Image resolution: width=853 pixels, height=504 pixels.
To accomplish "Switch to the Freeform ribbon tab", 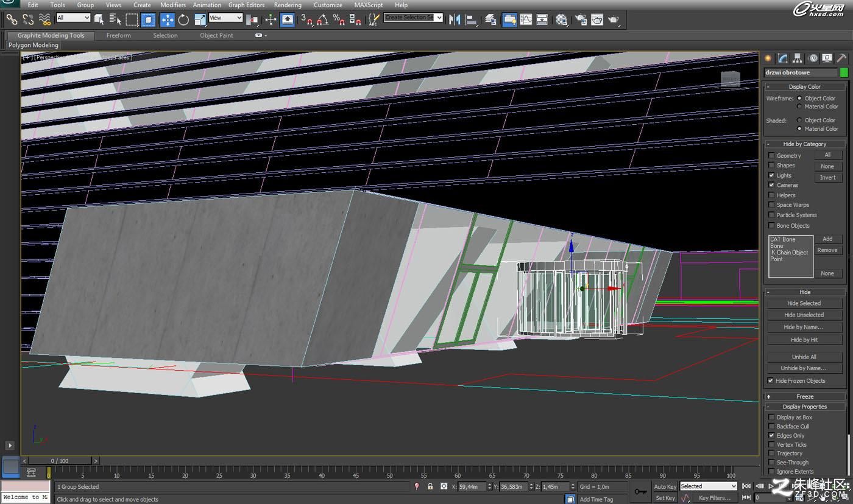I will point(118,35).
